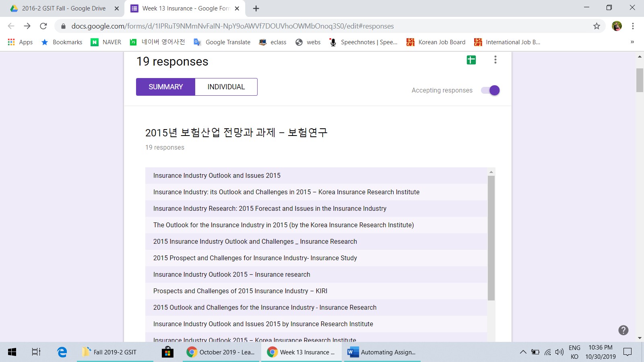Open Chrome three-dot menu
Viewport: 644px width, 362px height.
tap(633, 26)
